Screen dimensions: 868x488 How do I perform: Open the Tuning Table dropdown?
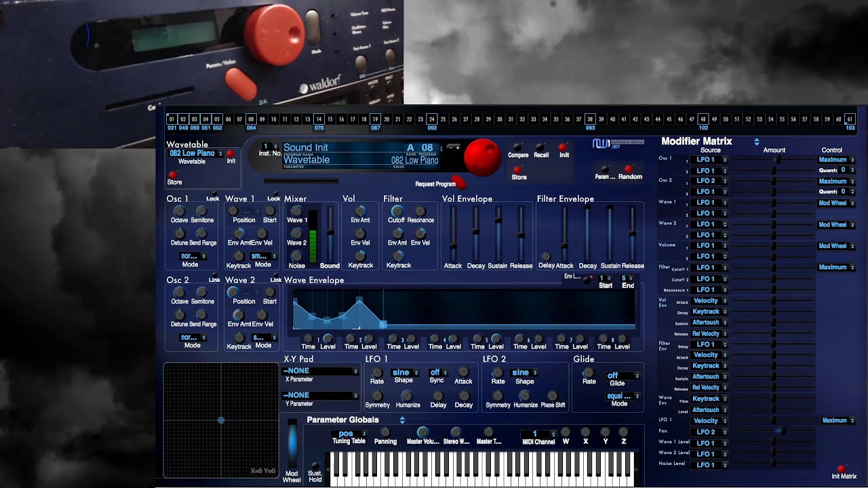349,433
